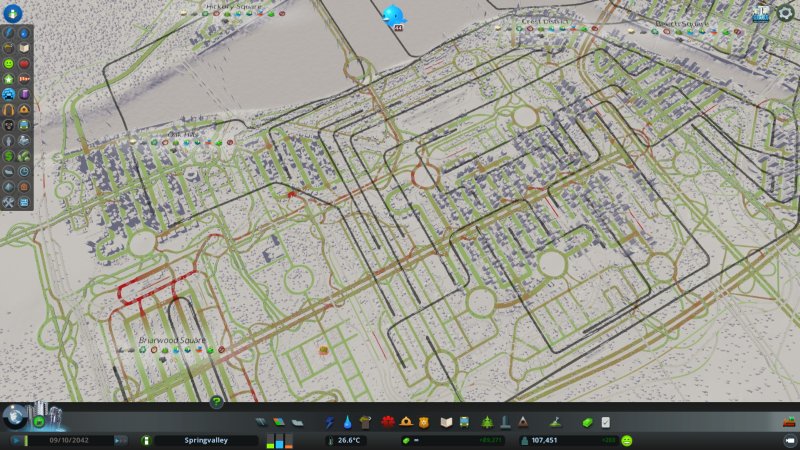Select the Electricity info view
800x450 pixels.
pyautogui.click(x=9, y=33)
